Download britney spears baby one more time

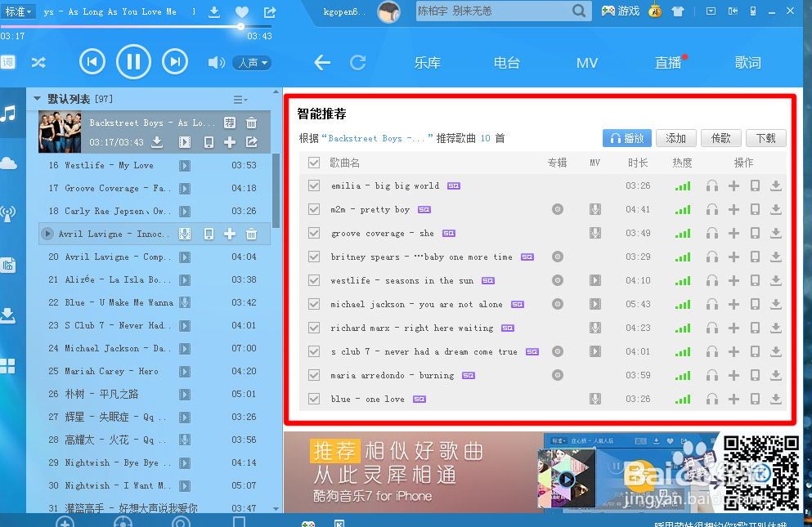[x=776, y=257]
